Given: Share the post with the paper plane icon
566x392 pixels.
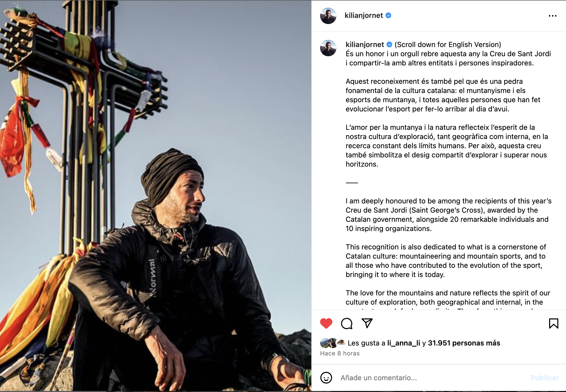Looking at the screenshot, I should click(367, 323).
